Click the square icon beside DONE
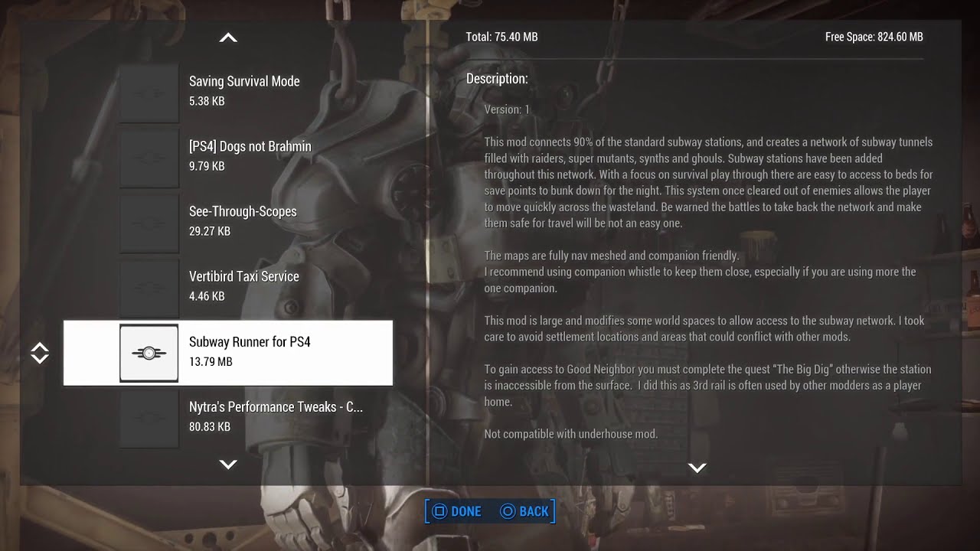 (x=439, y=511)
